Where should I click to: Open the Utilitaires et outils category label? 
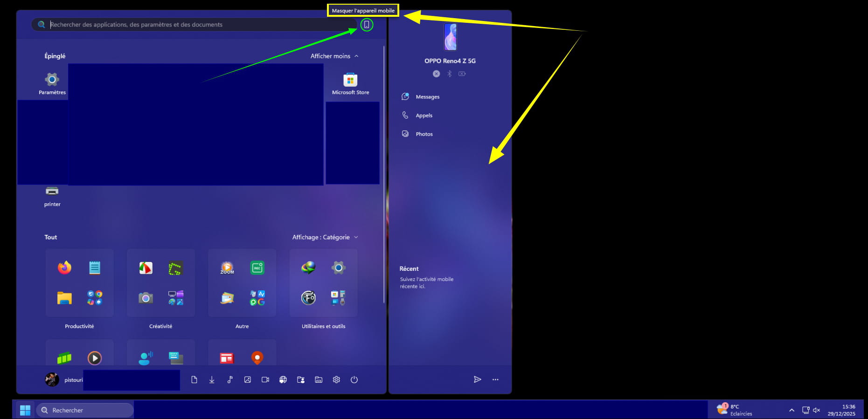click(324, 326)
